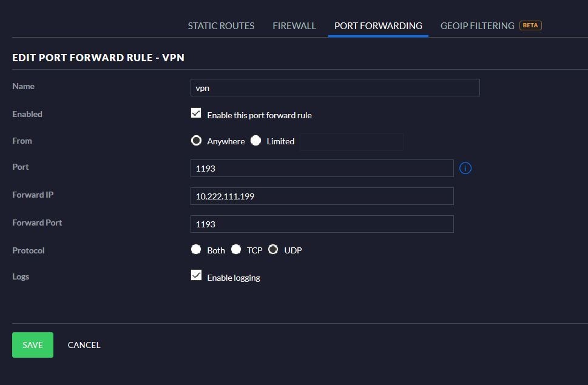Click the Port input field
Screen dimensions: 588x385
point(322,169)
